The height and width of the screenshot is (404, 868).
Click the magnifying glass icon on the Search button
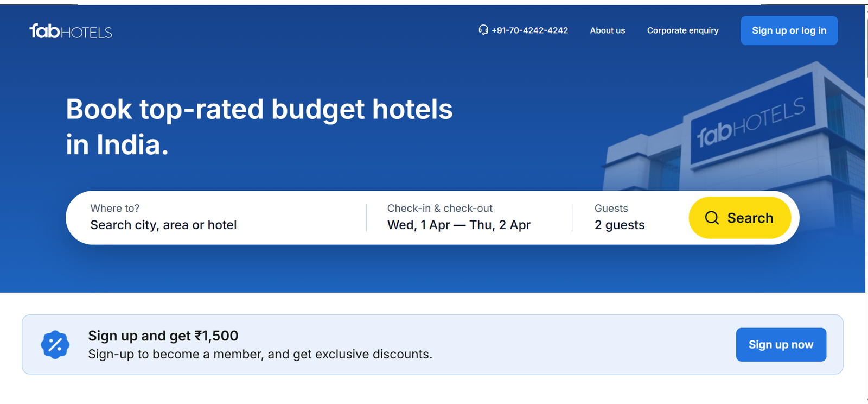tap(712, 218)
